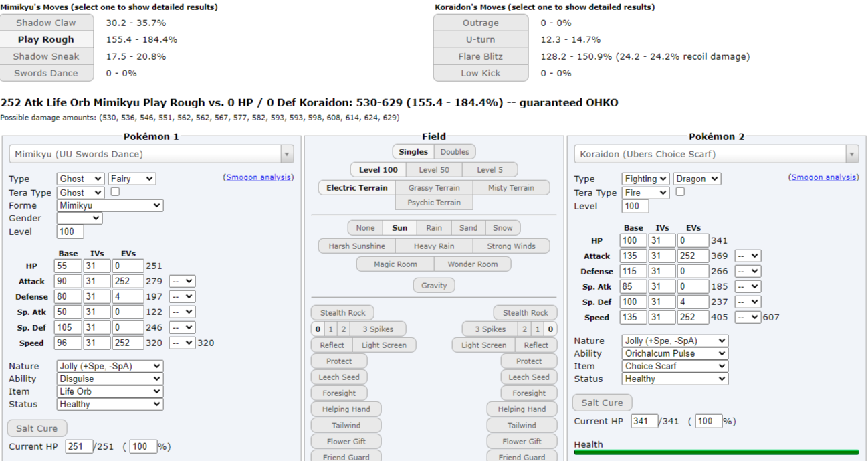Screen dimensions: 868x461
Task: Enable Grassy Terrain
Action: click(x=434, y=188)
